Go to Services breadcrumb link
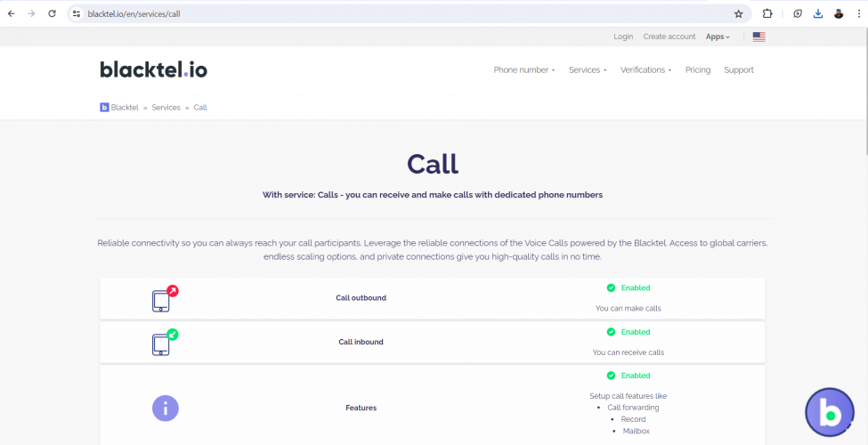 point(166,108)
